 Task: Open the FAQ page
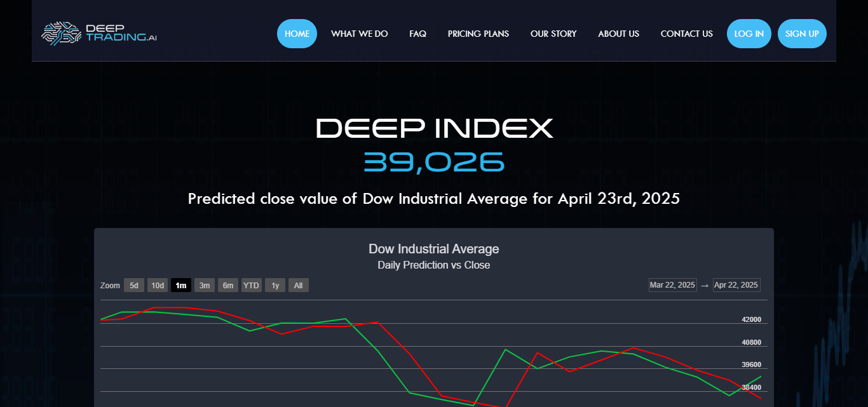(417, 34)
